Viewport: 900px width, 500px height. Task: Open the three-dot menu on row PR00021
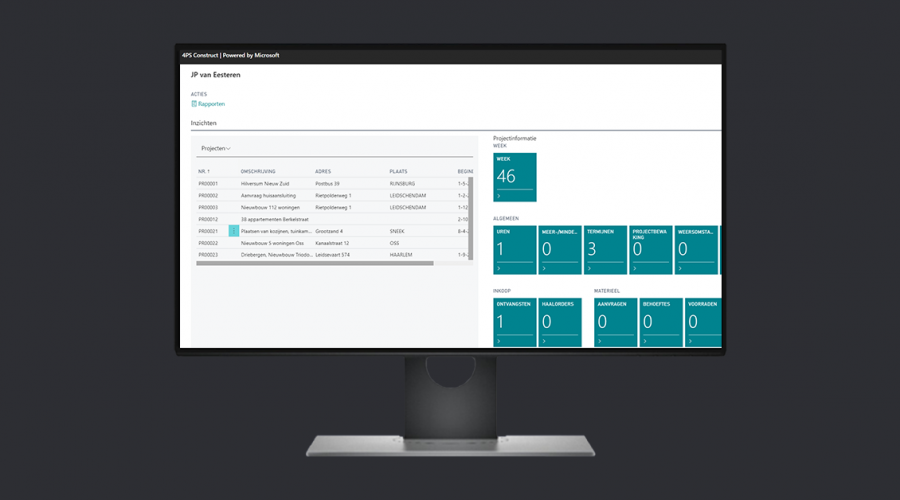pyautogui.click(x=234, y=231)
